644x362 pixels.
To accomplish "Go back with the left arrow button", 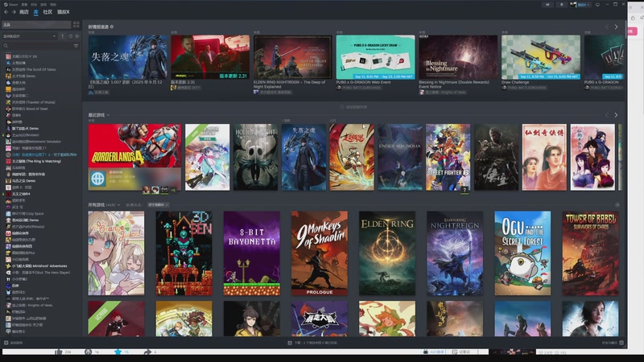I will [6, 12].
